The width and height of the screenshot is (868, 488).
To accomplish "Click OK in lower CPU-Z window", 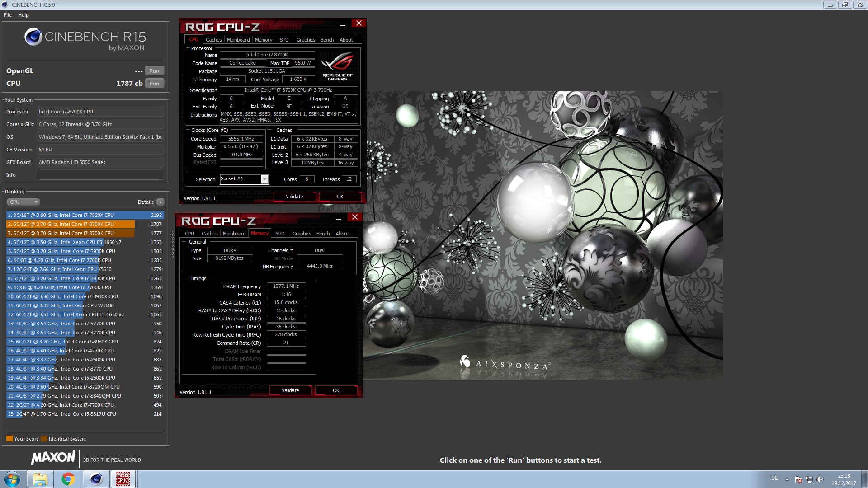I will (336, 390).
